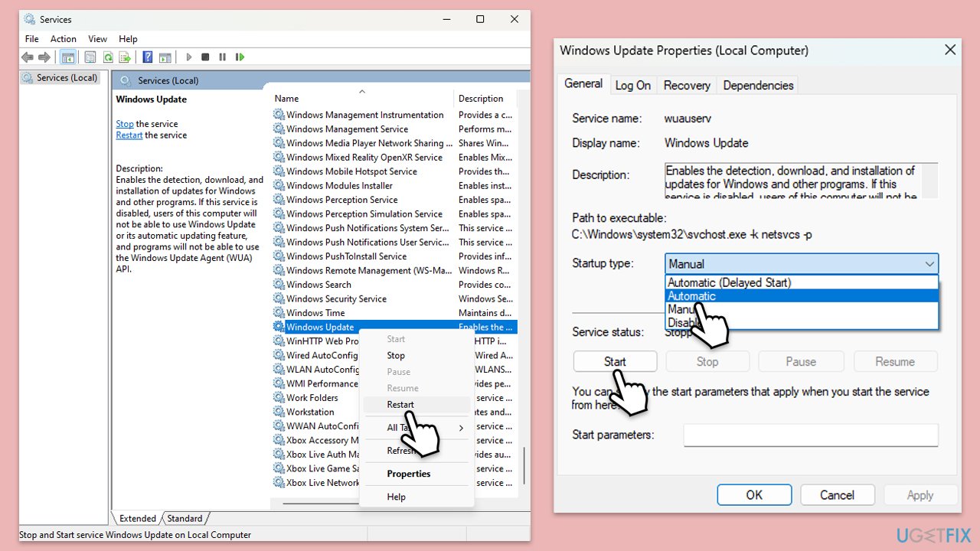This screenshot has height=551, width=980.
Task: Click the Stop Service square icon
Action: point(205,57)
